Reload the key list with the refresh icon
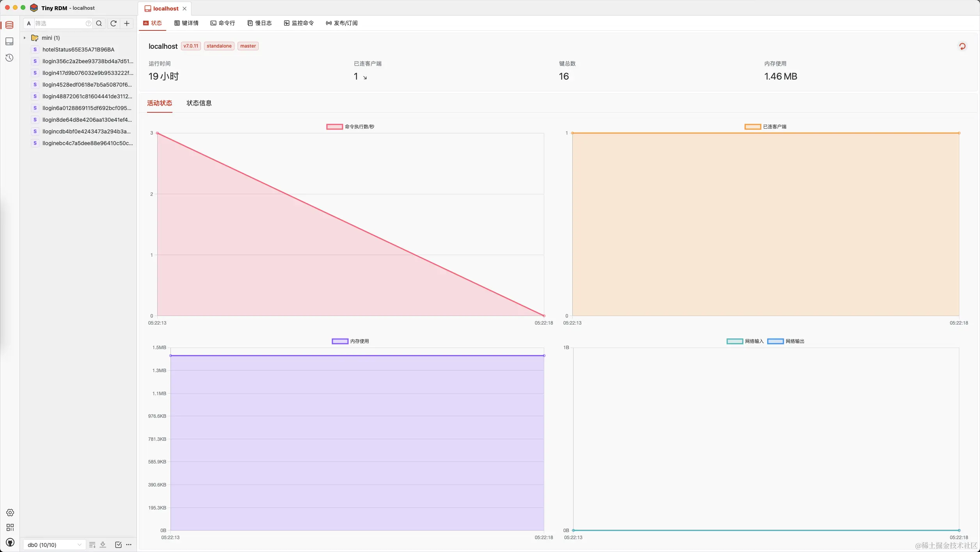The height and width of the screenshot is (552, 980). click(114, 23)
